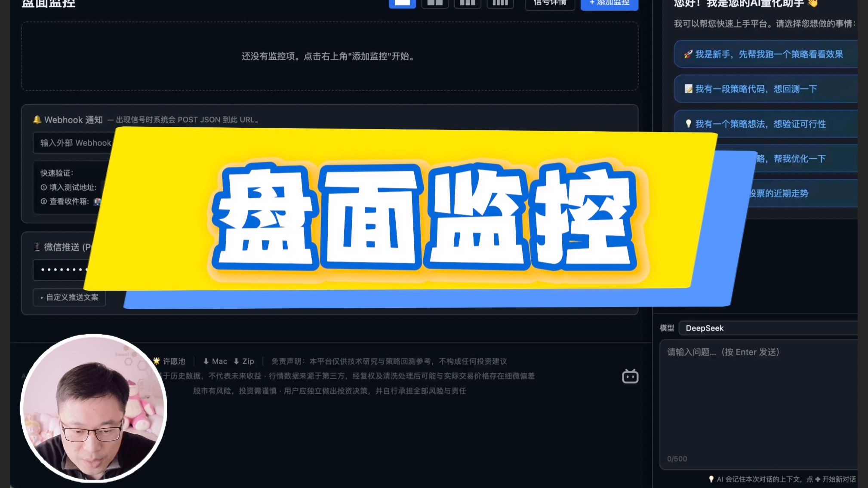
Task: Click the 快速验证 label
Action: click(57, 173)
